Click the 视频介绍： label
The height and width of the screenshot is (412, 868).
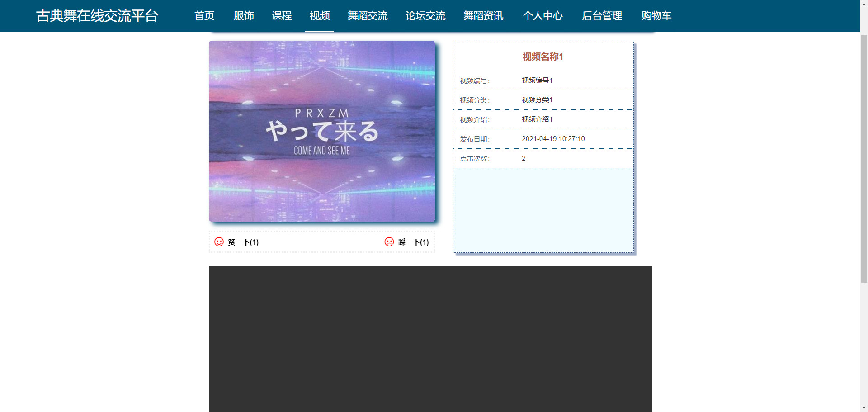[x=475, y=120]
